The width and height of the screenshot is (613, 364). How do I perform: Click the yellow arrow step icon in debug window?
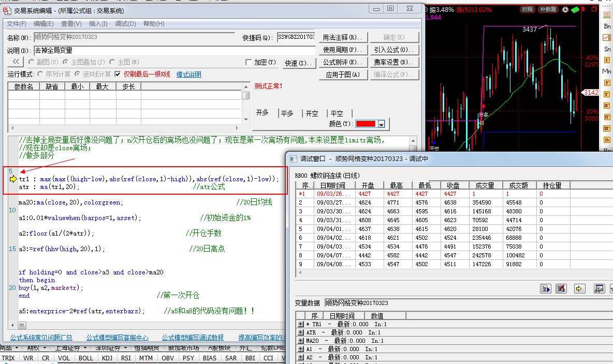[x=579, y=288]
